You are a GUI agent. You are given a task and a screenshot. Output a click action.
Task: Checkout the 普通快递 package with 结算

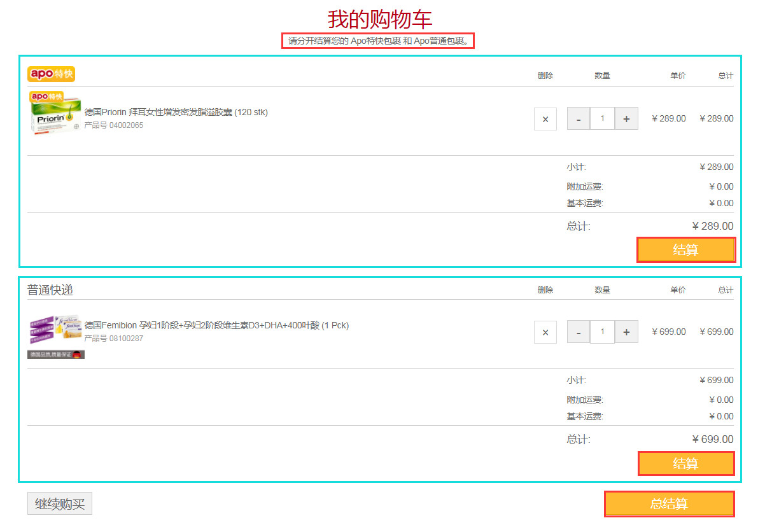[686, 464]
